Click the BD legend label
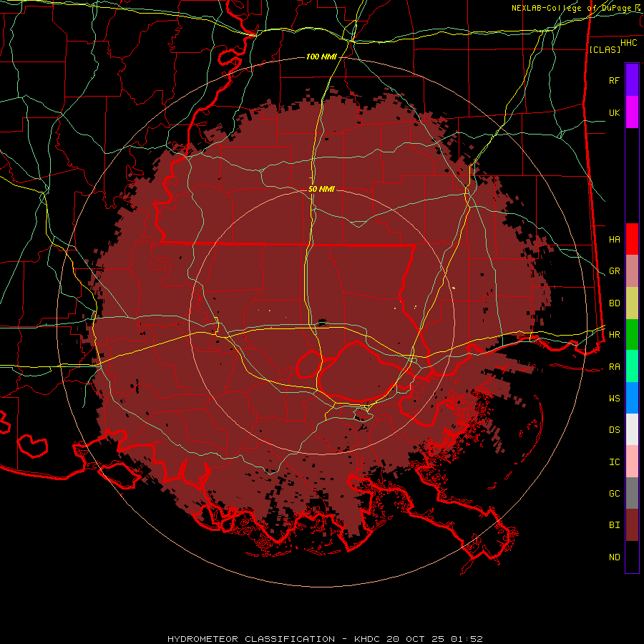Screen dimensions: 644x644 pyautogui.click(x=614, y=303)
